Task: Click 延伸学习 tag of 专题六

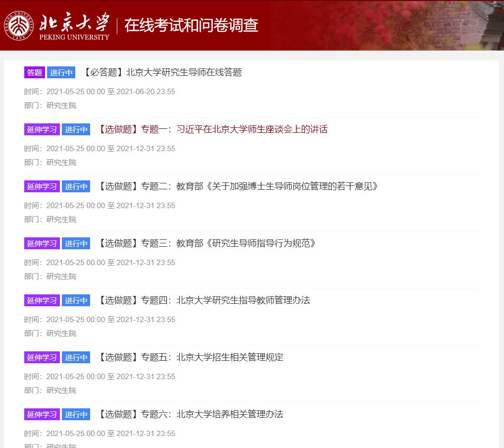Action: coord(42,414)
